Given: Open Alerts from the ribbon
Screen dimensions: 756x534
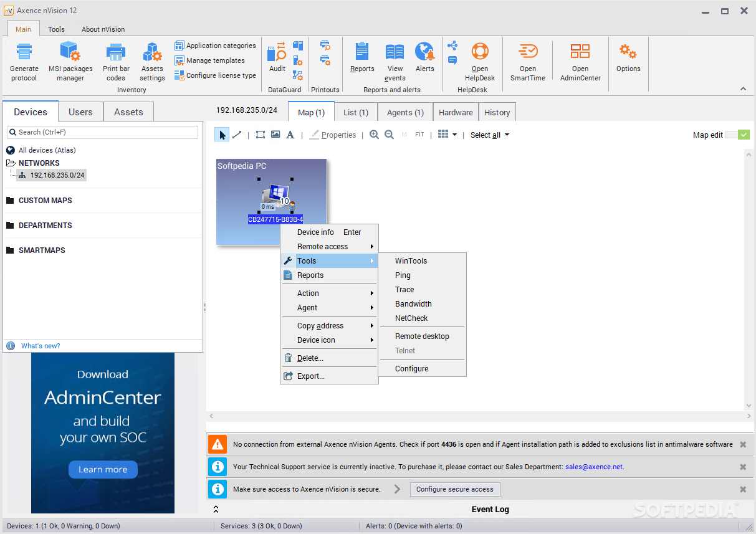Looking at the screenshot, I should tap(425, 57).
